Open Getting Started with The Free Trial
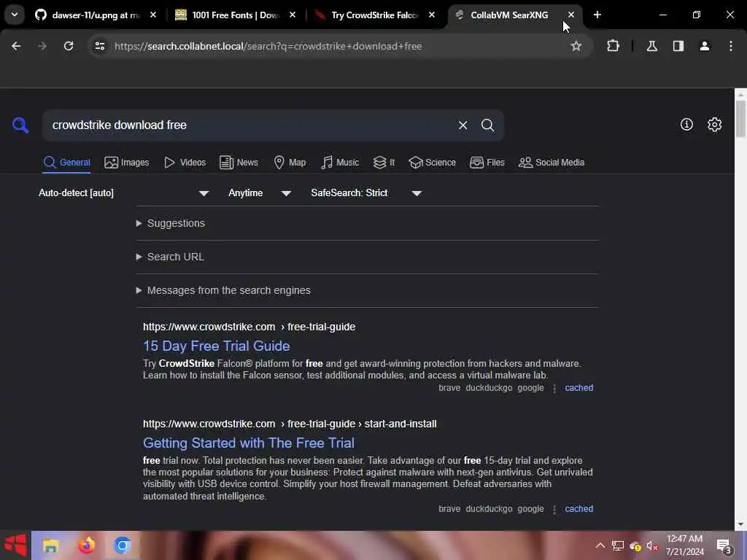Image resolution: width=747 pixels, height=560 pixels. click(x=249, y=443)
